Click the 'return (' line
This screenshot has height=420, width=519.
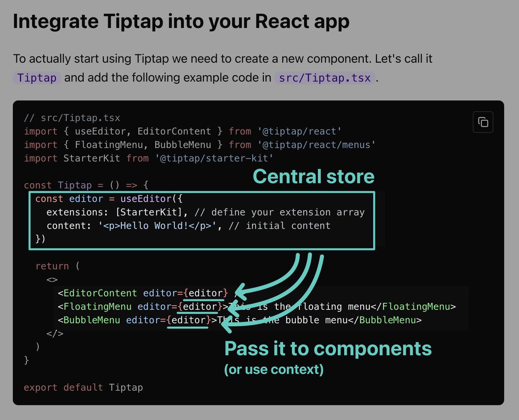click(58, 266)
